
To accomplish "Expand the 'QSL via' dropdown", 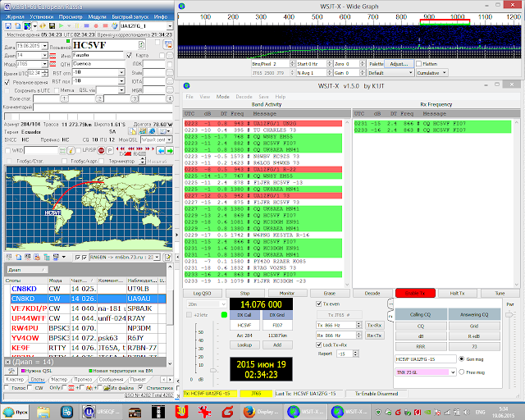I will coord(121,90).
